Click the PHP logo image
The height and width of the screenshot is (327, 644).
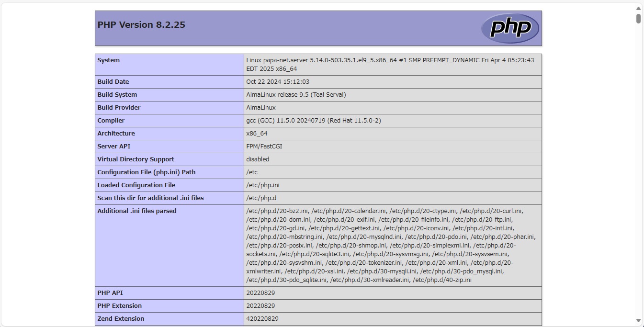click(x=510, y=28)
